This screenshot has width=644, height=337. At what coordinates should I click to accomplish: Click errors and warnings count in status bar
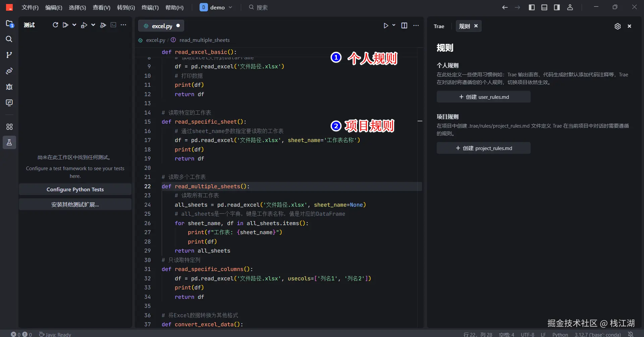(x=21, y=334)
